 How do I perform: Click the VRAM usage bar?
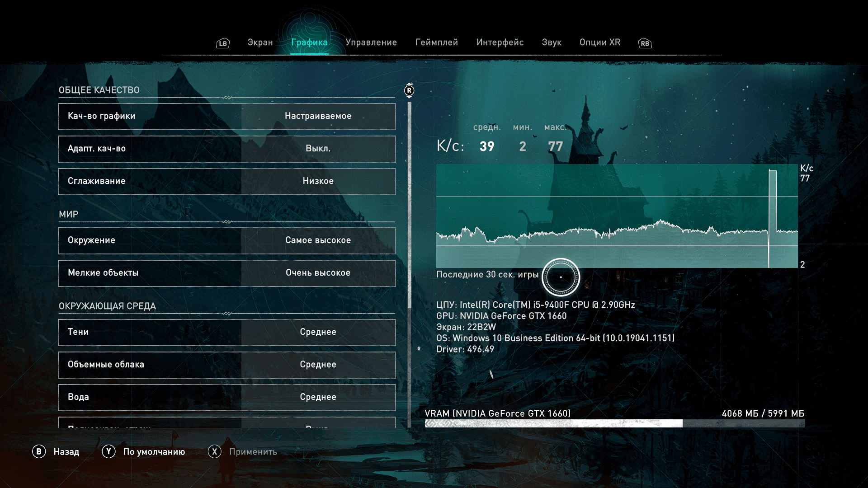(614, 423)
